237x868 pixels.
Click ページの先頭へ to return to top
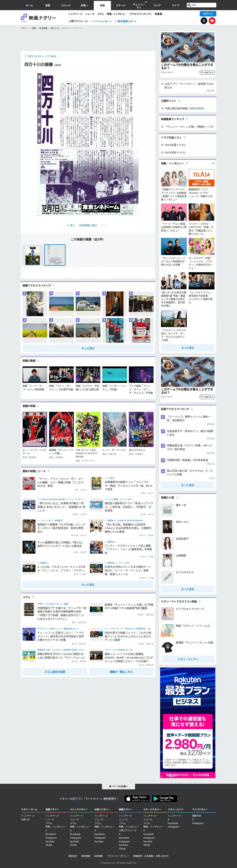tap(118, 786)
